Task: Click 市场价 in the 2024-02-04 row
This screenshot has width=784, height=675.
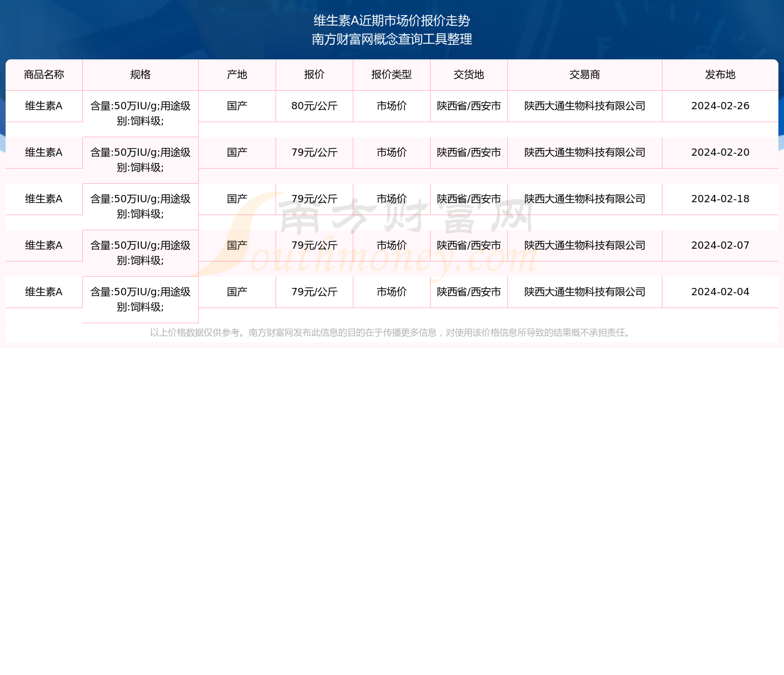Action: click(x=392, y=292)
